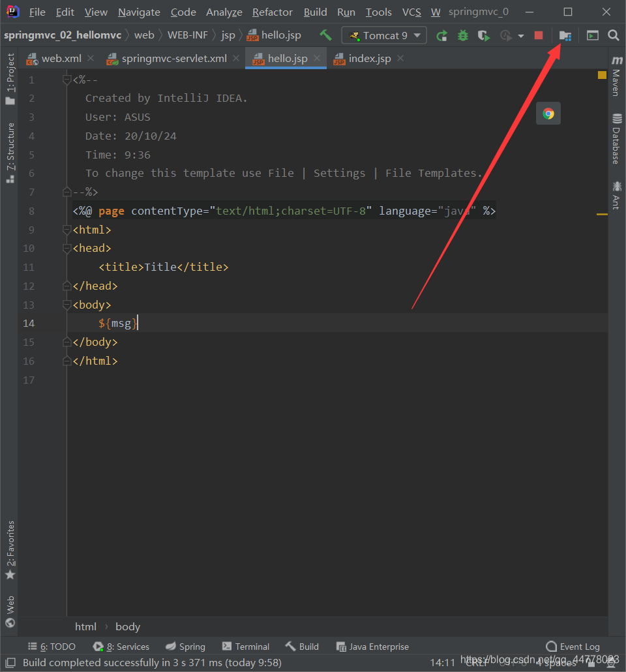Run Tomcat 9 with coverage shield icon
This screenshot has height=672, width=626.
pos(484,36)
